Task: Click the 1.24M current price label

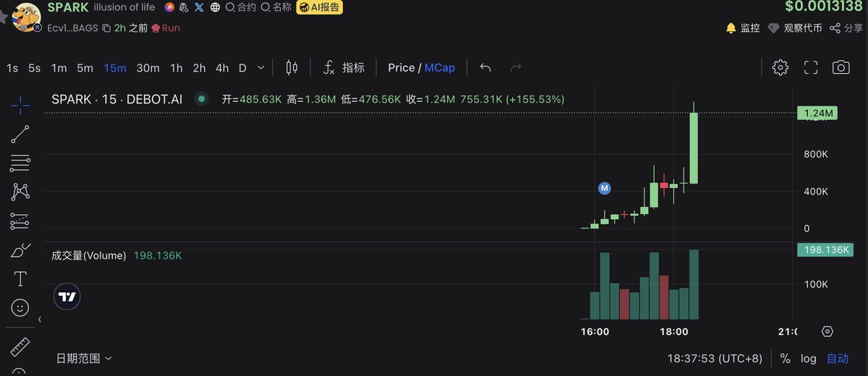Action: pos(817,113)
